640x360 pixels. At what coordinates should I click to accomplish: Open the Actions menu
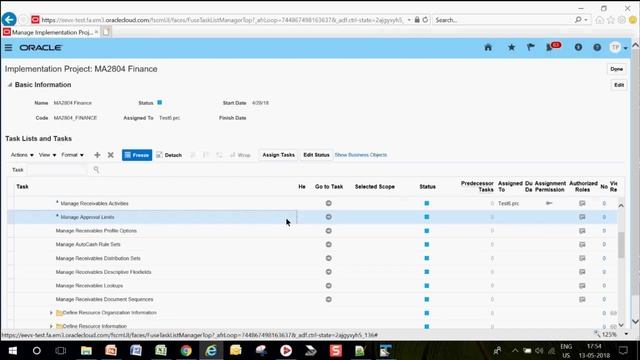pos(22,155)
